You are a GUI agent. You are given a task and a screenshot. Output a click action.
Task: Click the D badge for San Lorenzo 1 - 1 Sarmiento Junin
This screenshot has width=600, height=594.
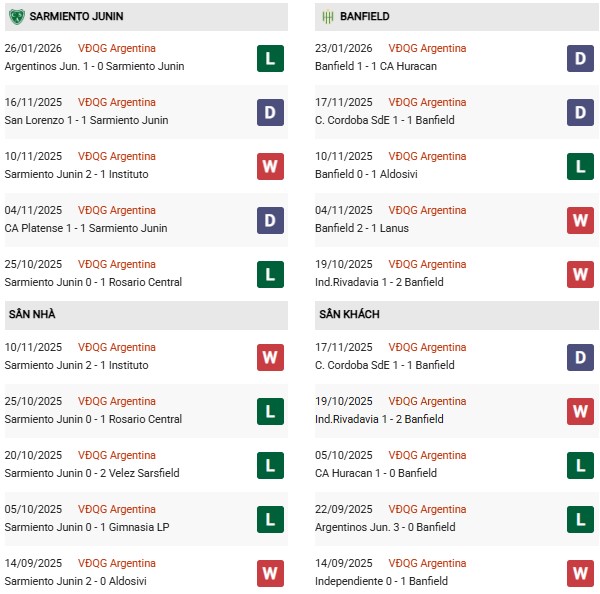tap(270, 112)
